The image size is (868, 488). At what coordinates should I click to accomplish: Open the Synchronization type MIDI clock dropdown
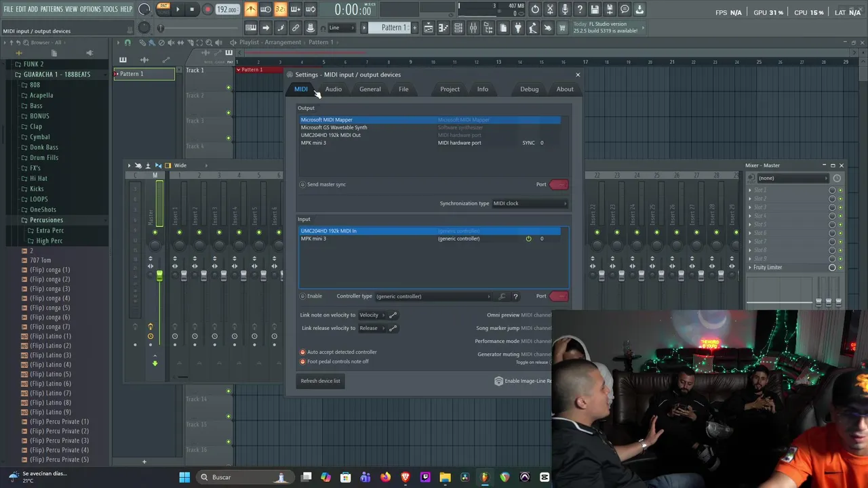(x=529, y=203)
